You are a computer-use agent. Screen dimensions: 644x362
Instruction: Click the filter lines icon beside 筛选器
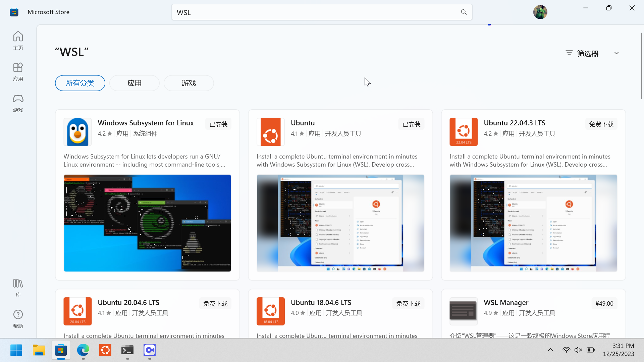point(569,53)
